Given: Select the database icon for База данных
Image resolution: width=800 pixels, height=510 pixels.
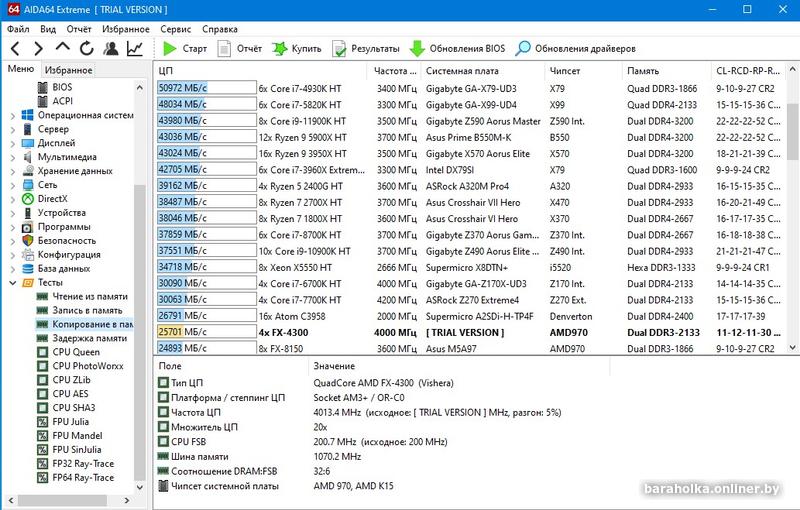Looking at the screenshot, I should [28, 269].
